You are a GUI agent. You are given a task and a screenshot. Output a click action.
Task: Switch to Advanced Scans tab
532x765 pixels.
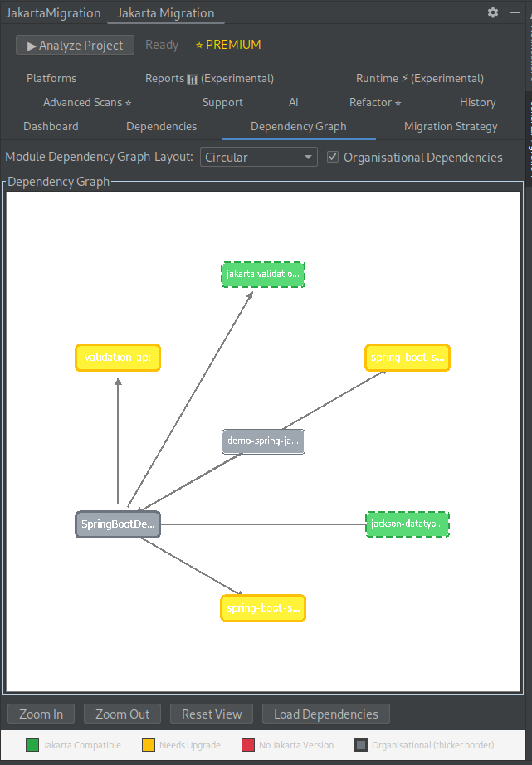[x=87, y=102]
